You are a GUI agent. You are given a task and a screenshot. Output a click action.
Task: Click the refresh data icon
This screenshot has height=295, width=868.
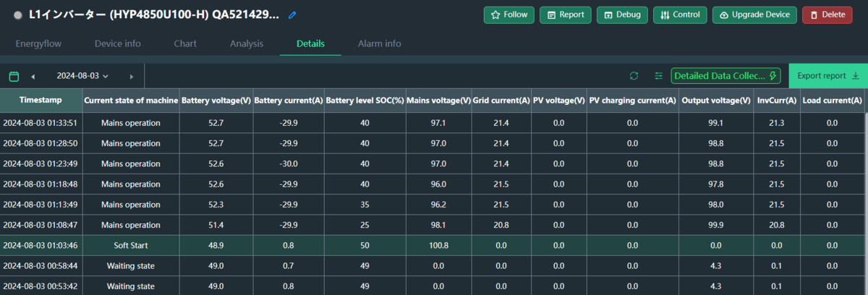(634, 75)
